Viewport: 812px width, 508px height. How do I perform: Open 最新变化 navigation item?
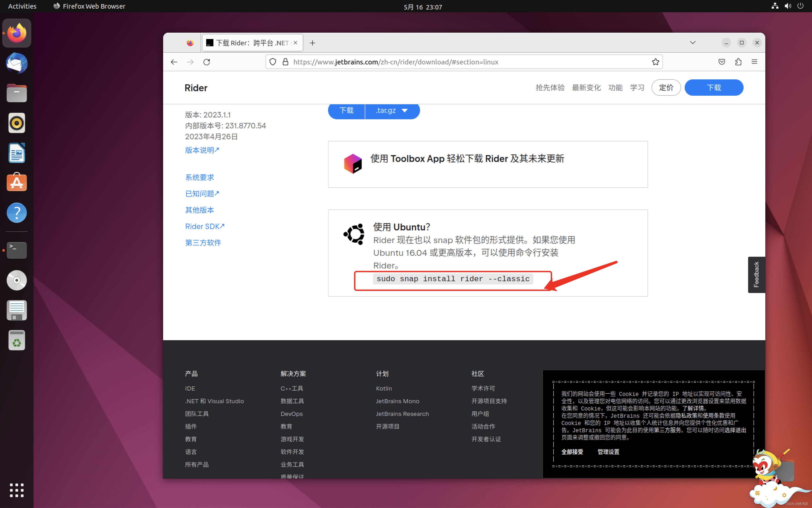point(586,88)
